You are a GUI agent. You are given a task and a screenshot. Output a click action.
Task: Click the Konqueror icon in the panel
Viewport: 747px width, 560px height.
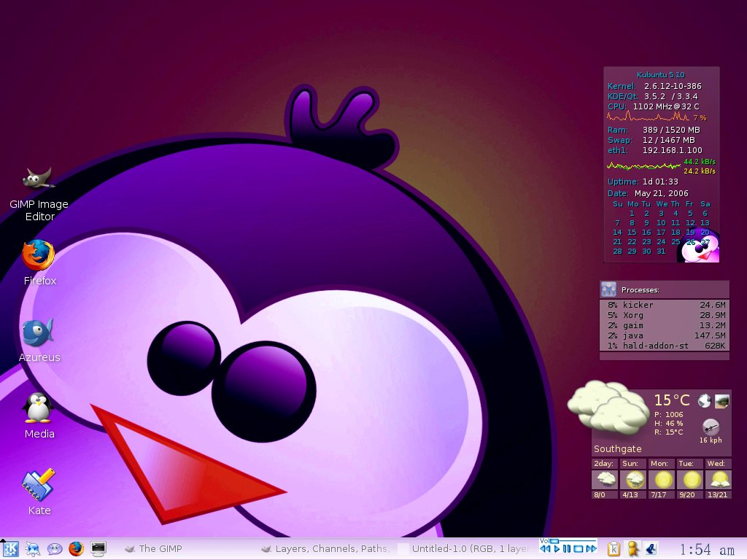32,549
